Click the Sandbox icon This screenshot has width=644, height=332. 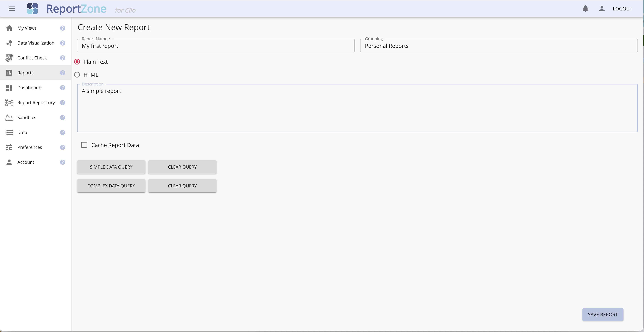tap(9, 117)
